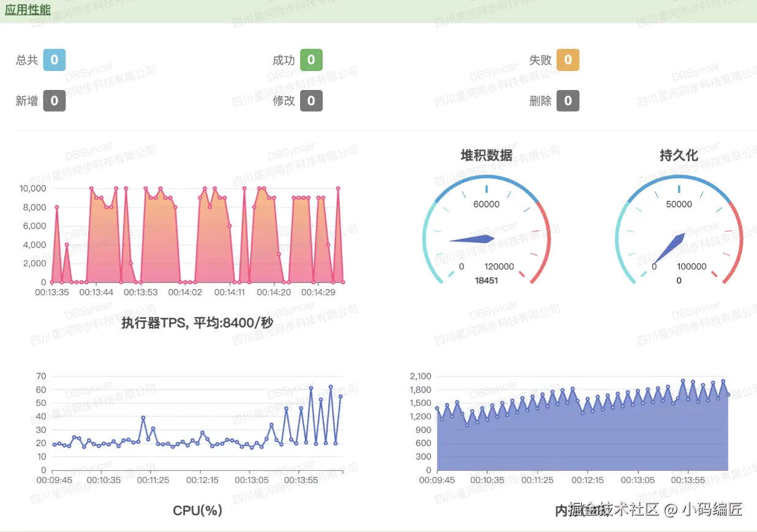Image resolution: width=757 pixels, height=532 pixels.
Task: Click the 120000 gauge tick label
Action: (499, 267)
